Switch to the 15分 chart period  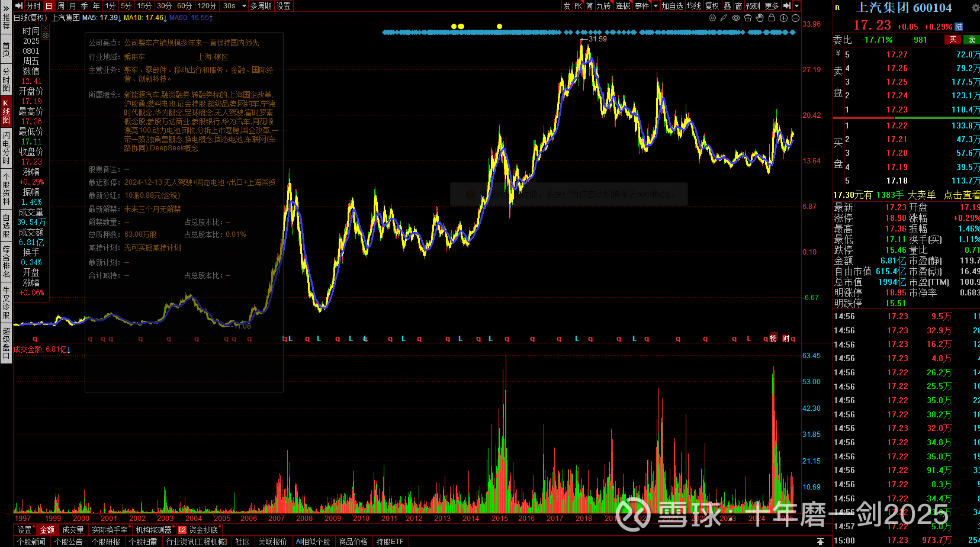[x=144, y=6]
